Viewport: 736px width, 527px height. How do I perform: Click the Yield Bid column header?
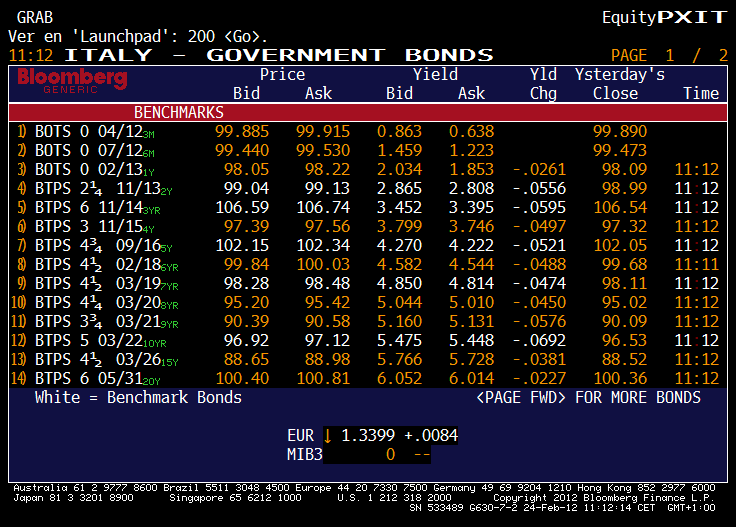399,93
